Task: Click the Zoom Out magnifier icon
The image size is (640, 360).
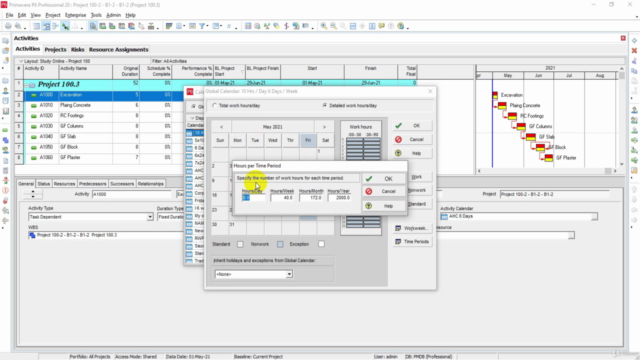Action: (x=333, y=26)
